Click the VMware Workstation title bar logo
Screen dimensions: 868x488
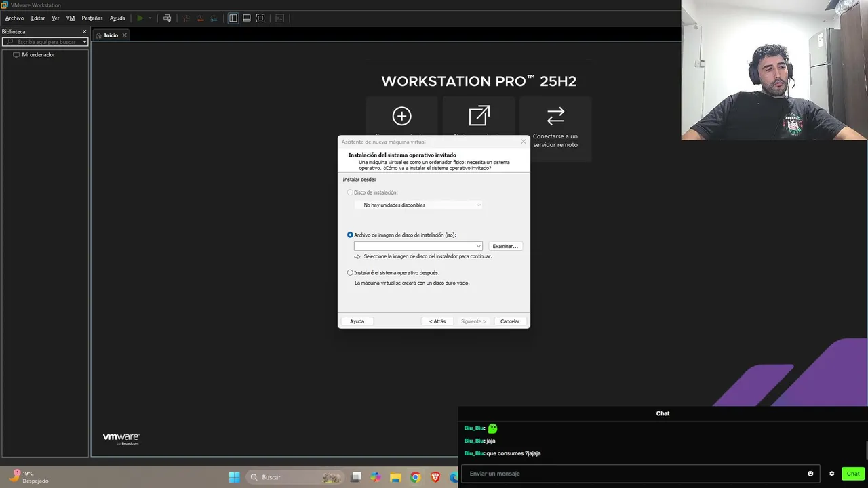pos(5,5)
